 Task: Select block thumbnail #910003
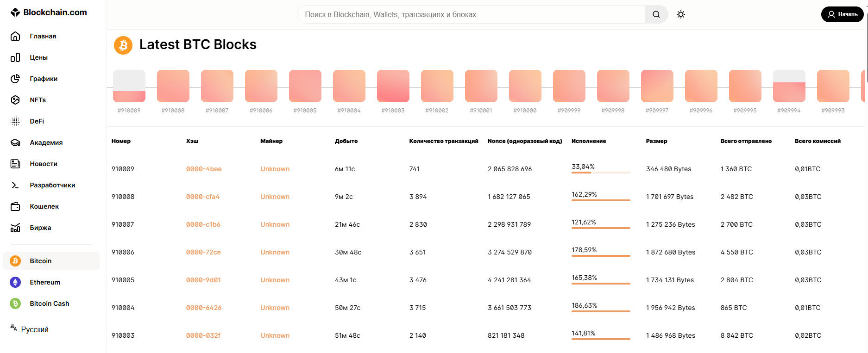tap(393, 86)
